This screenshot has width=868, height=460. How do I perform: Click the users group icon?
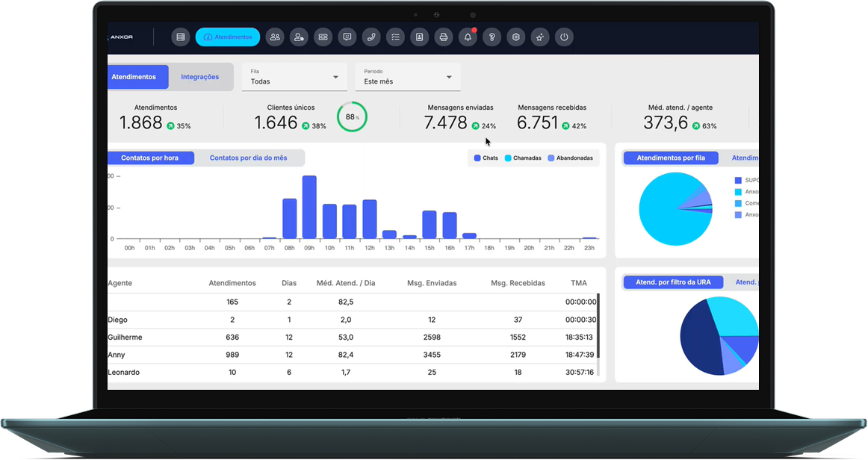coord(275,37)
